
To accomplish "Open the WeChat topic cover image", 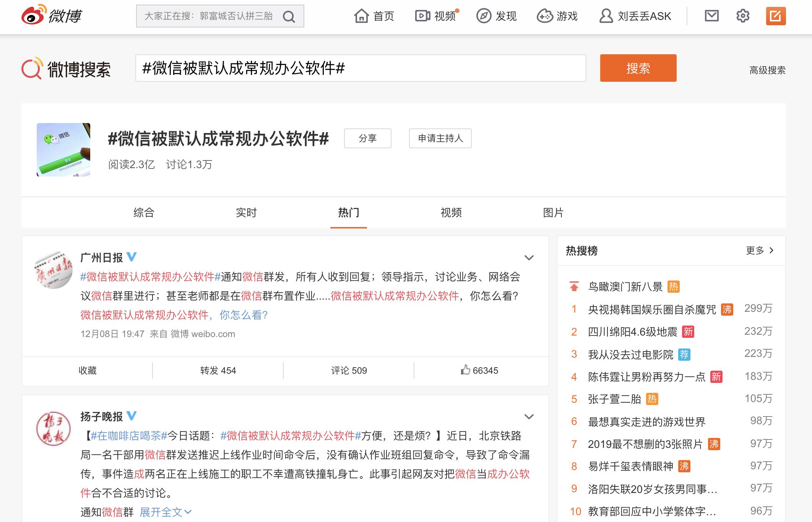I will click(x=63, y=149).
